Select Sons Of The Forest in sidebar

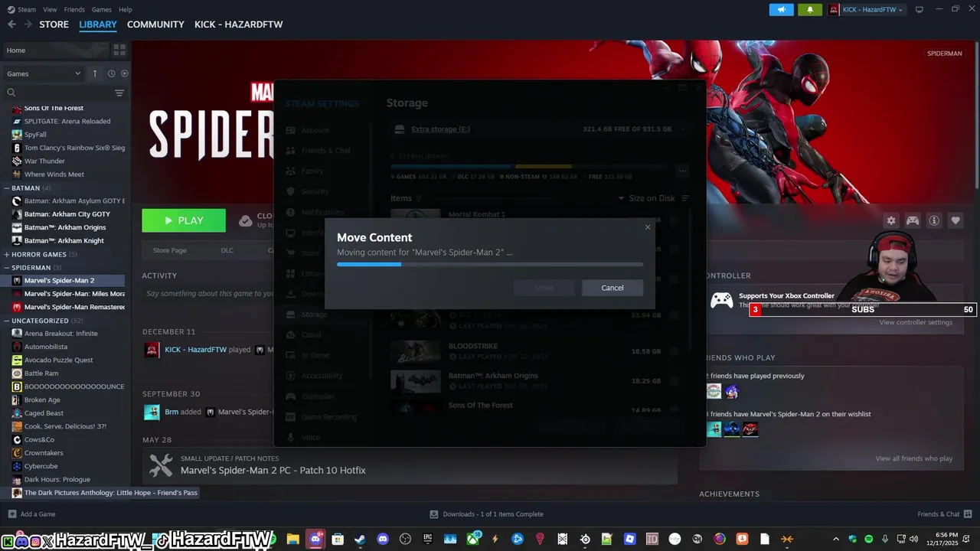click(66, 108)
